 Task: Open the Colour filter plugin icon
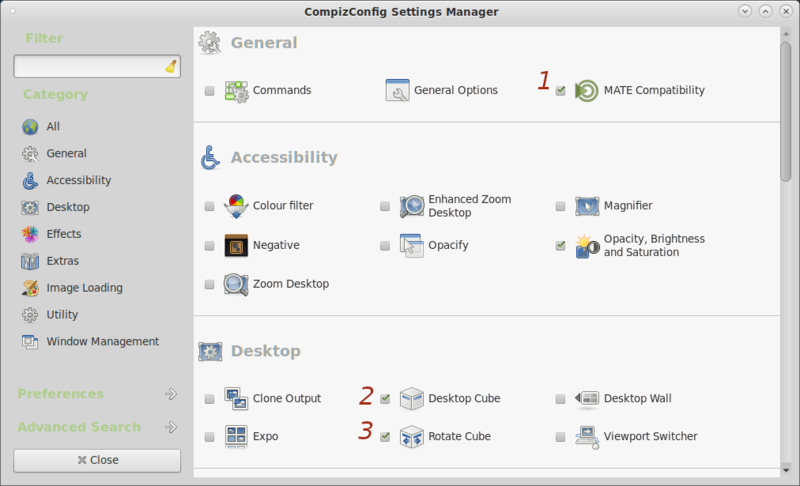click(x=236, y=206)
